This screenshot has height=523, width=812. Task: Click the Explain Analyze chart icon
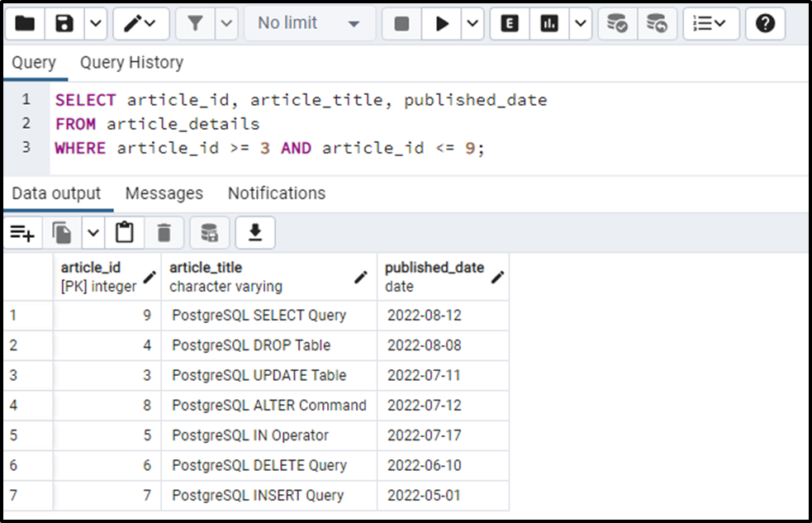(x=549, y=24)
